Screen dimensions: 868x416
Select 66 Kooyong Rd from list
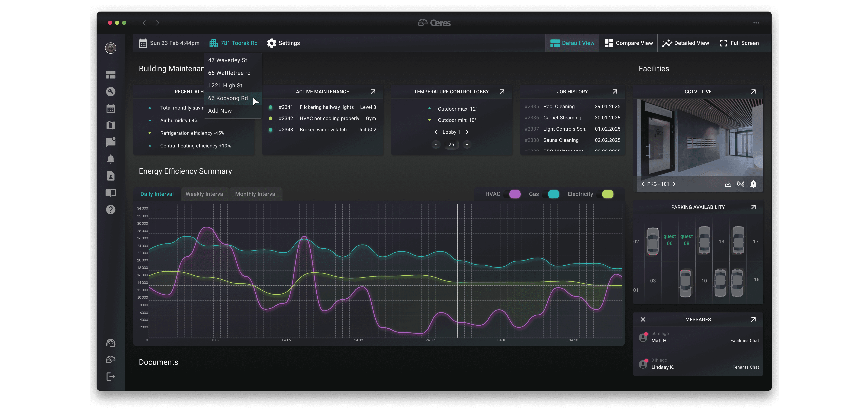[x=228, y=98]
